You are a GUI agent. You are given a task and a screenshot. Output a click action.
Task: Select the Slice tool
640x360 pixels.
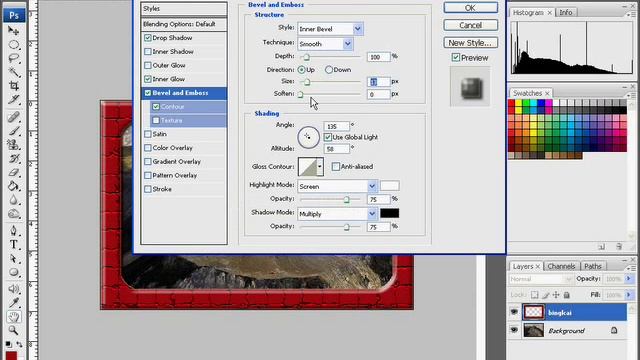pyautogui.click(x=13, y=100)
